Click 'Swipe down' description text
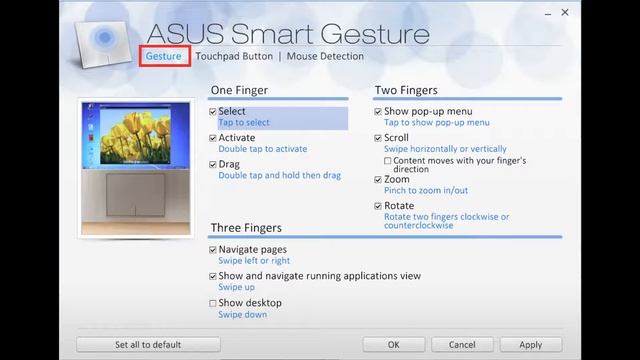Screen dimensions: 640x360 [242, 315]
